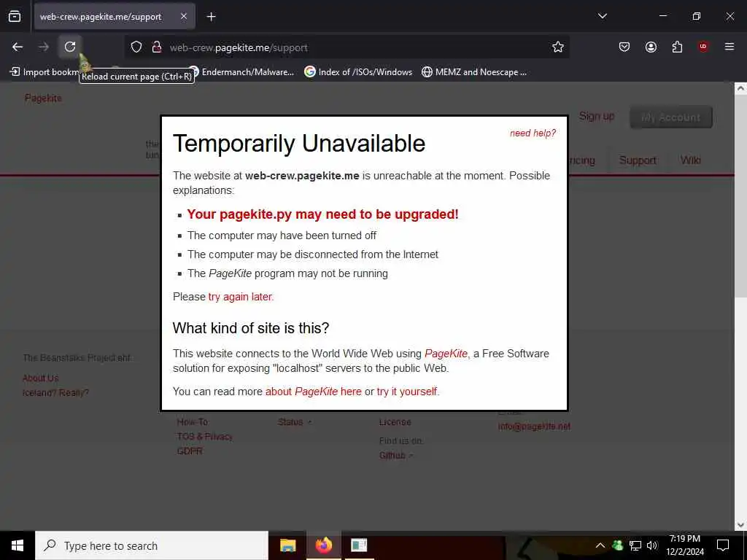Select the Wiki navigation tab
The image size is (747, 560).
(690, 160)
